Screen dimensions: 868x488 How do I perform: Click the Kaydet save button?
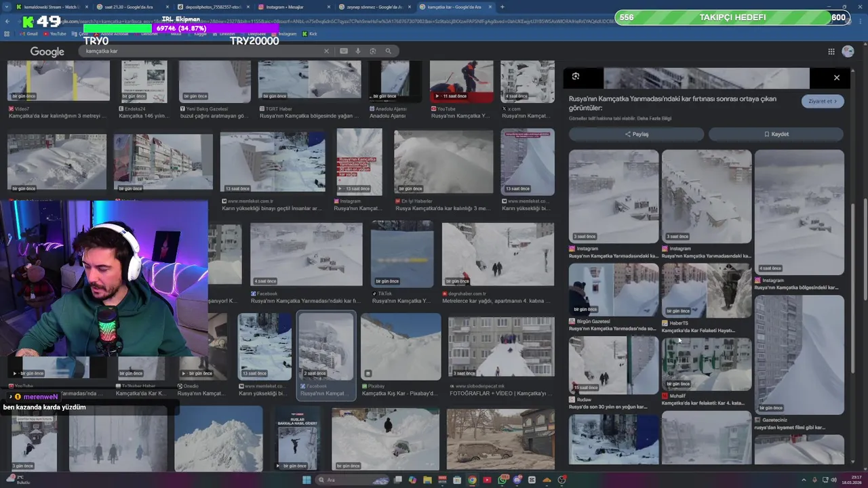(776, 134)
